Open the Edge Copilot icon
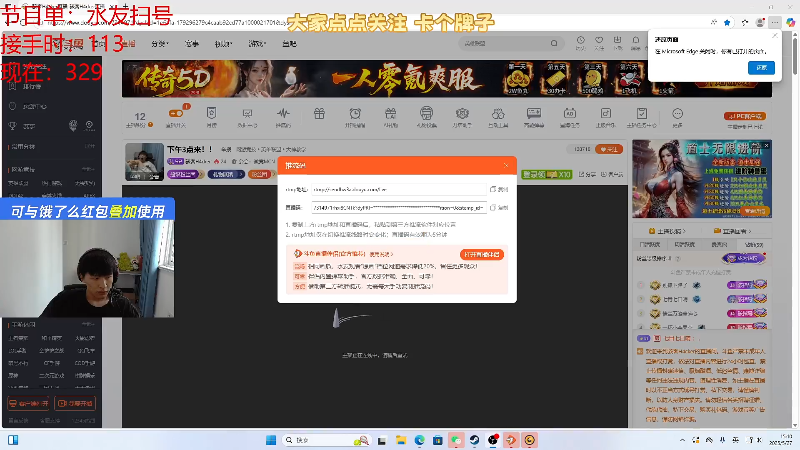Viewport: 800px width, 450px height. [x=790, y=22]
